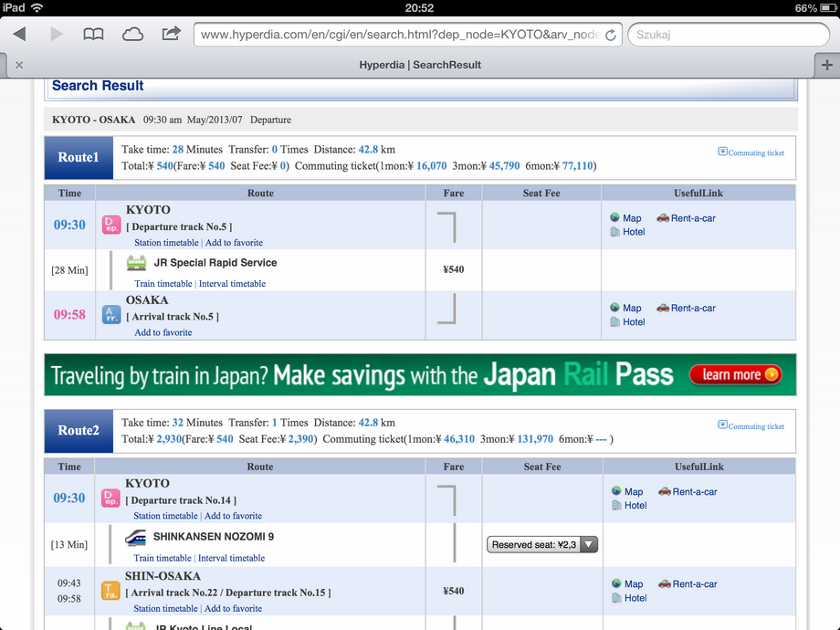Click the 09:58 arrival time at OSAKA
The image size is (840, 630).
[69, 314]
